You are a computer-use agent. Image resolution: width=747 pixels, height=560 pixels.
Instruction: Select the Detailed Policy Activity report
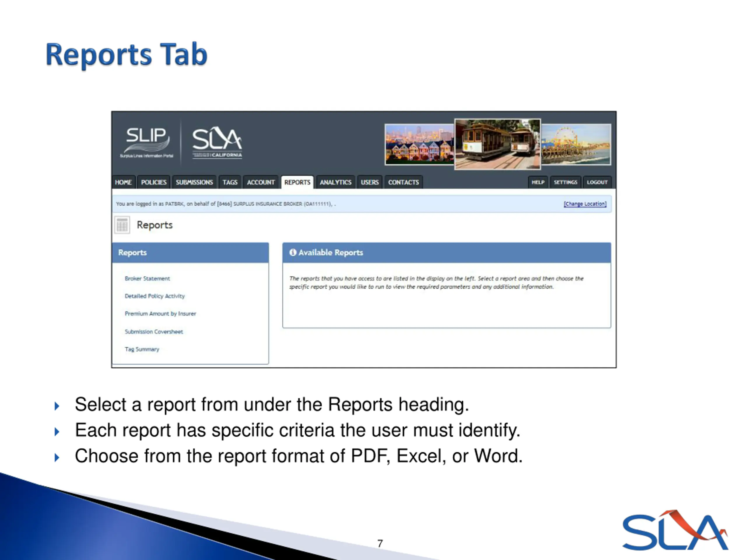pos(155,296)
